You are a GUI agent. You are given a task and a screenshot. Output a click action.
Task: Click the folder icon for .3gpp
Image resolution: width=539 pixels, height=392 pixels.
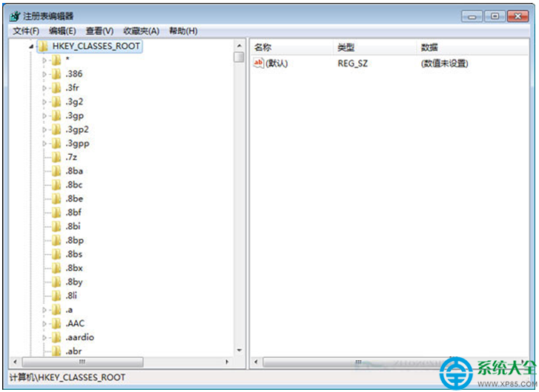(x=56, y=143)
